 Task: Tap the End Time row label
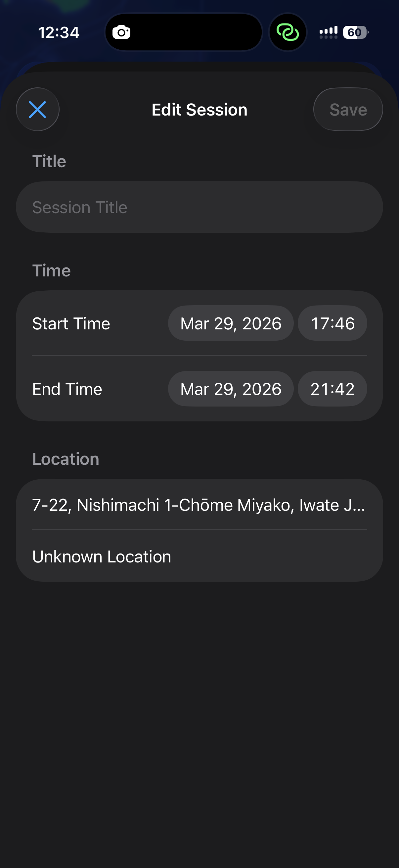67,389
